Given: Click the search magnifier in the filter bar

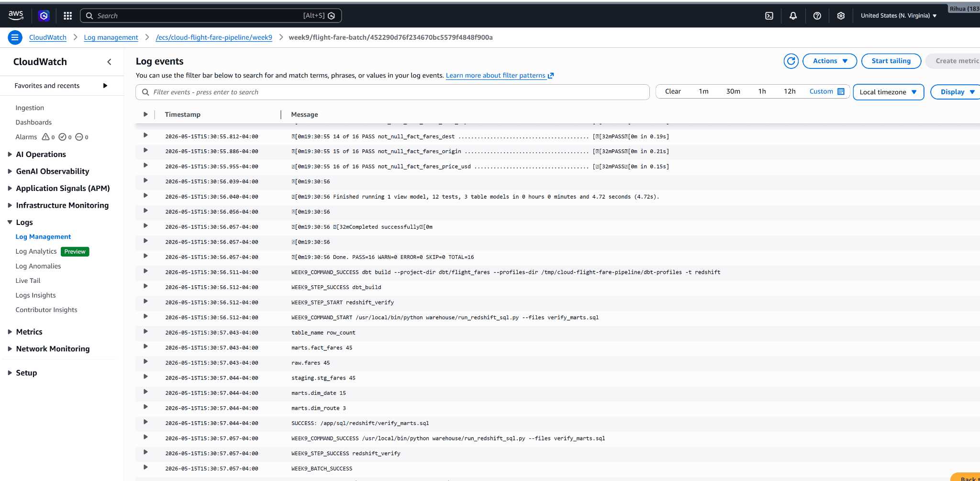Looking at the screenshot, I should (x=145, y=92).
